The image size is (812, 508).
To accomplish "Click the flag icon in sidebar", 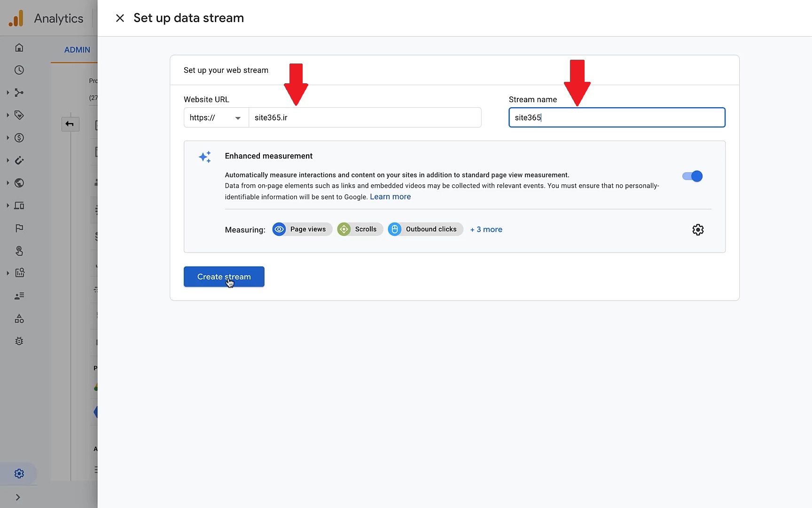I will 19,228.
